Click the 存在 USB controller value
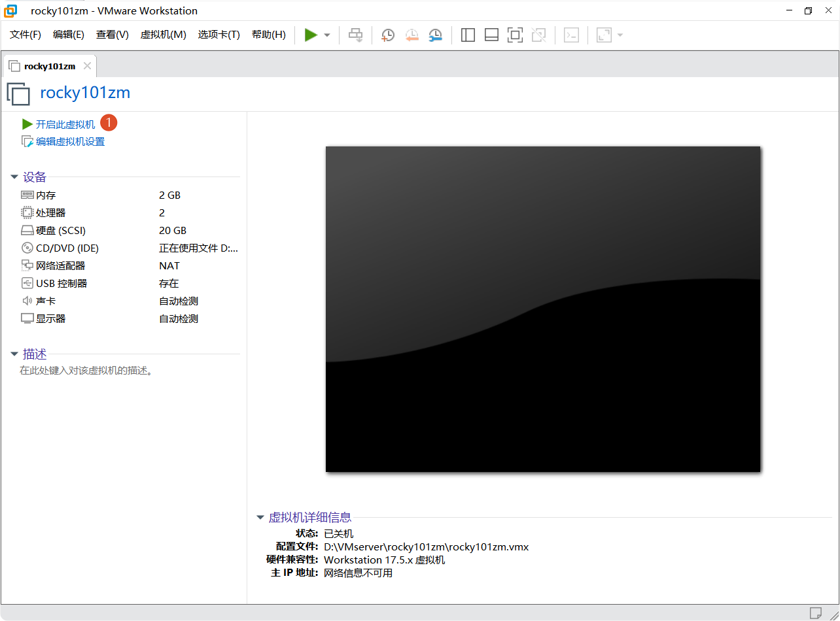Screen dimensions: 840x621 (169, 284)
